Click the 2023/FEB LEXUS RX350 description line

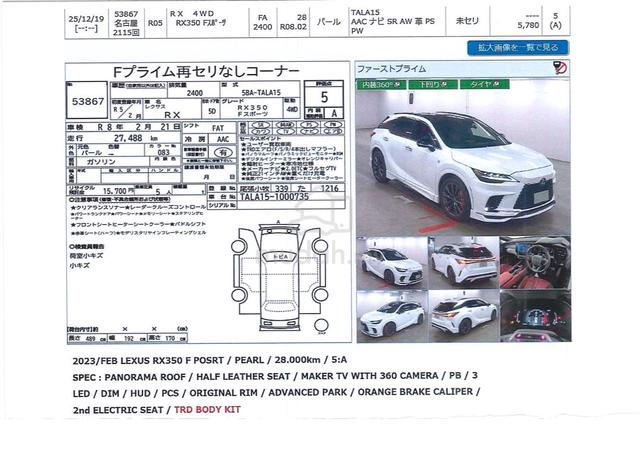(210, 360)
